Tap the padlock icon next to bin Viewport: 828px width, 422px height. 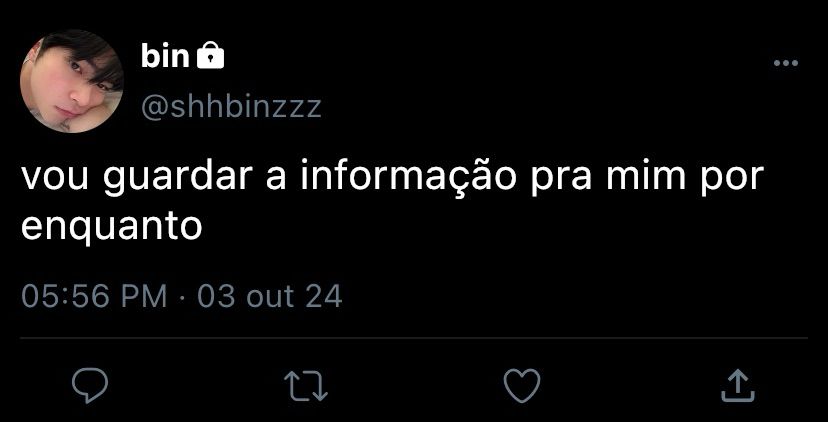tap(210, 57)
